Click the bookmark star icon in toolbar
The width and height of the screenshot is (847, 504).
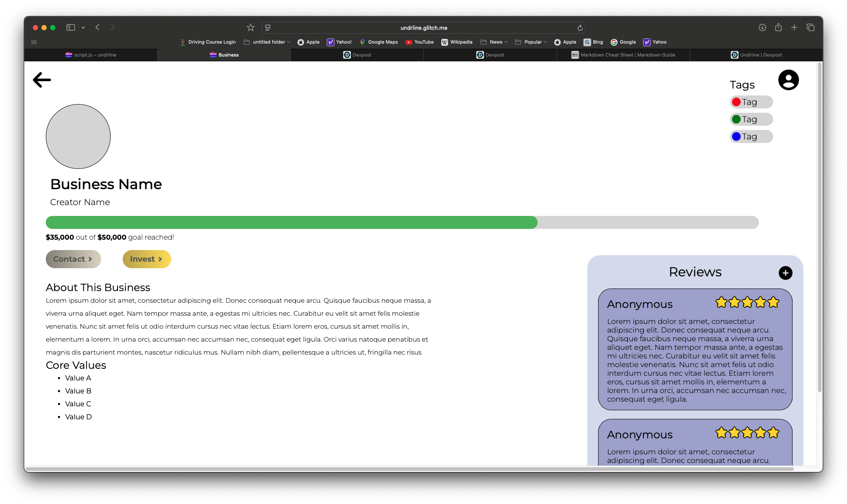pos(251,28)
